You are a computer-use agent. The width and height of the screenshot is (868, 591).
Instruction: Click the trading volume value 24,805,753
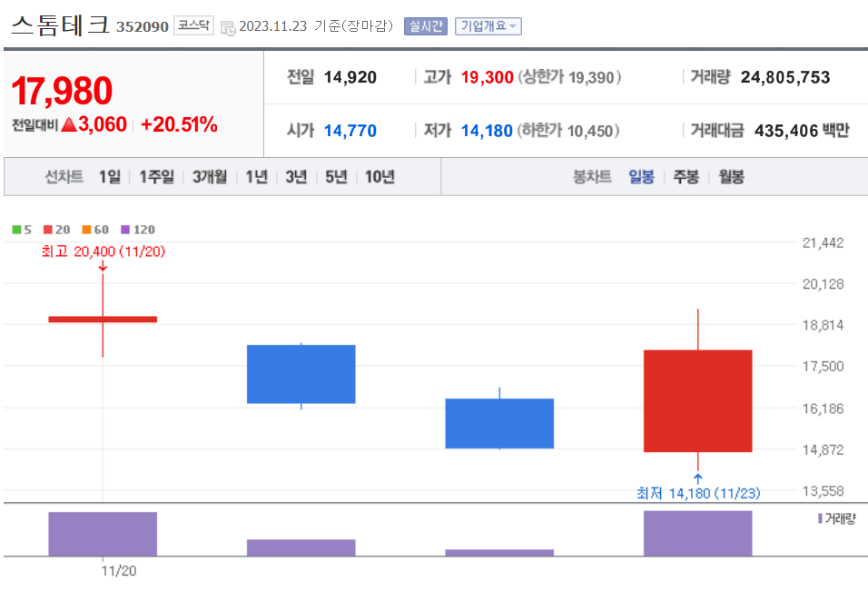[x=785, y=77]
